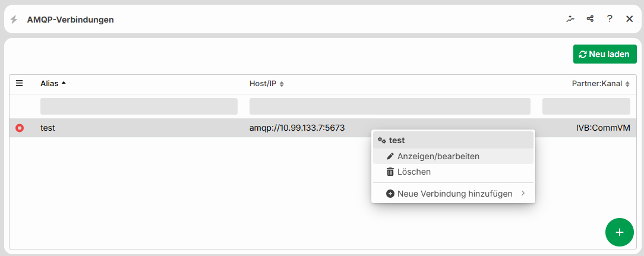Click the Partner:Kanal filter input field
The width and height of the screenshot is (644, 256).
(x=586, y=106)
